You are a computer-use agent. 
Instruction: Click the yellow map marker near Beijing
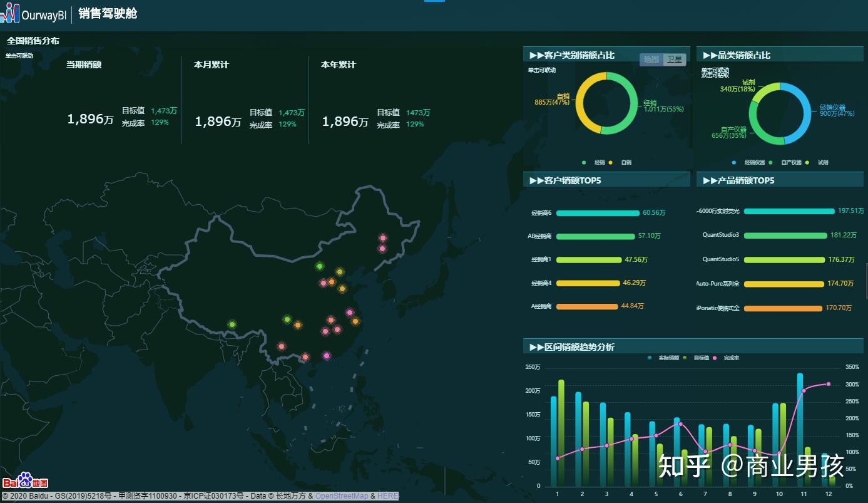tap(340, 271)
